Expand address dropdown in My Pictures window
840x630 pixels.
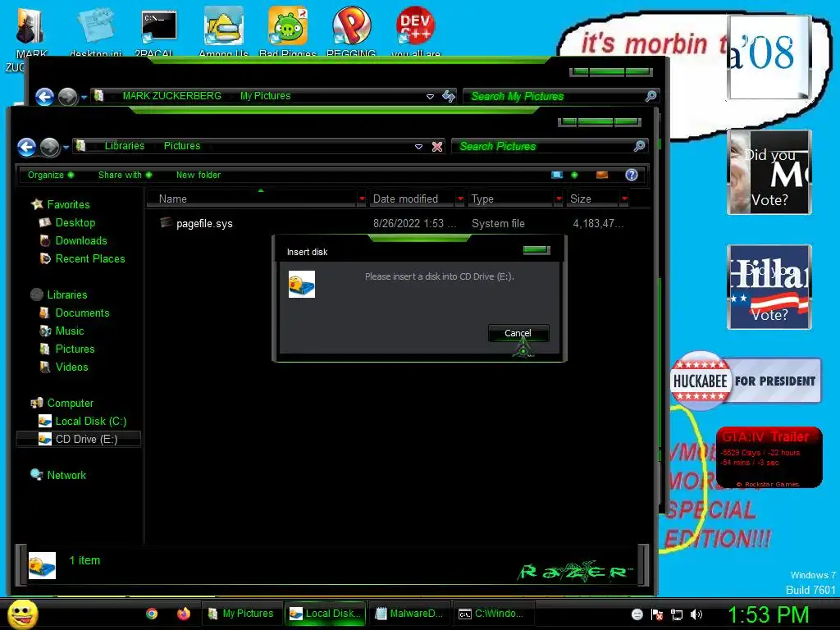(430, 97)
